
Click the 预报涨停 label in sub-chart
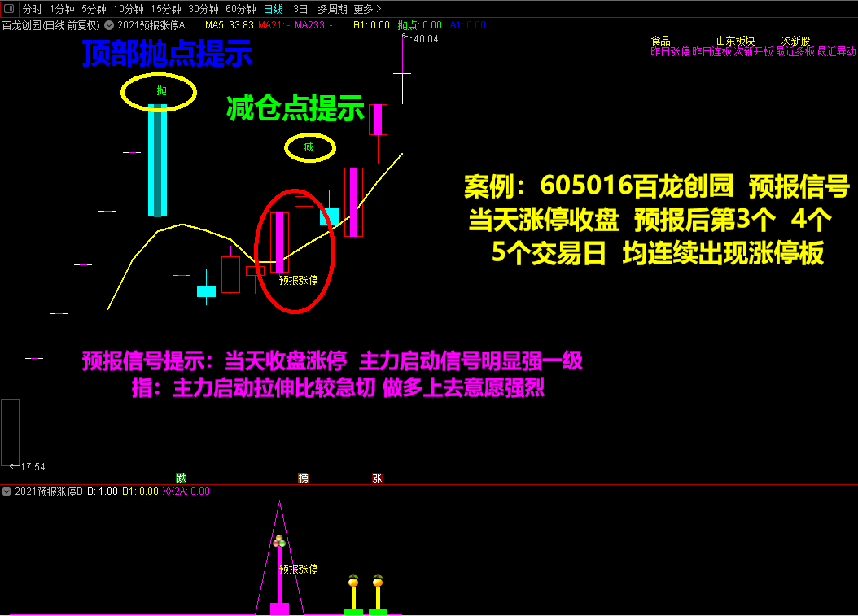tap(298, 569)
